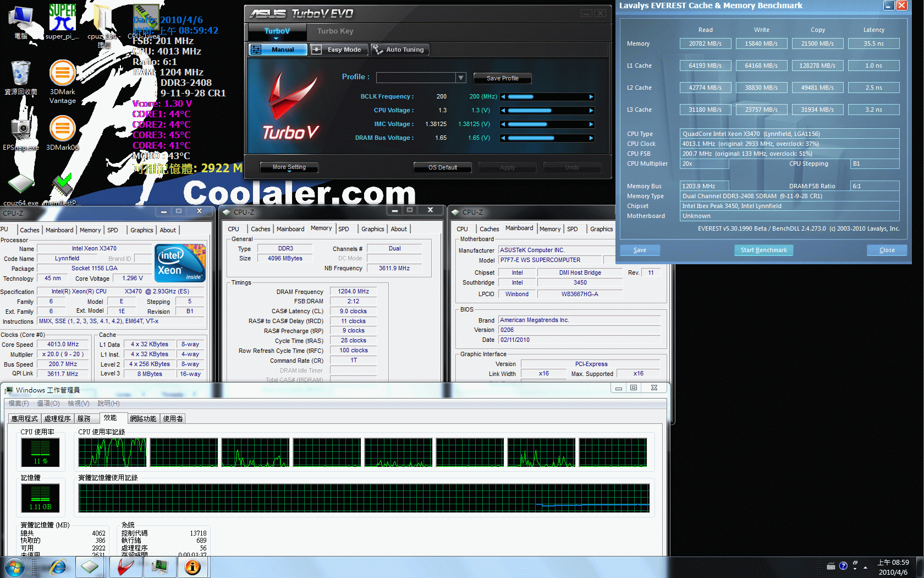The width and height of the screenshot is (924, 578).
Task: Open Task Manager 檢視(V) menu
Action: [79, 403]
